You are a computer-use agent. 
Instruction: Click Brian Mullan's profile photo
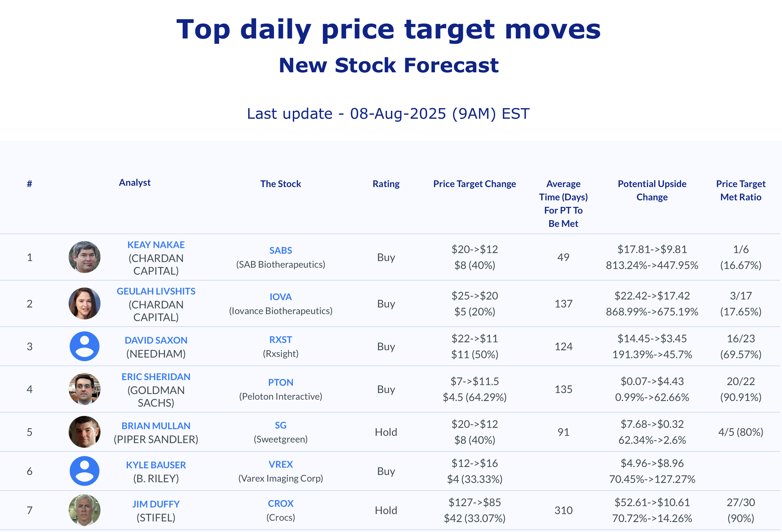coord(85,432)
